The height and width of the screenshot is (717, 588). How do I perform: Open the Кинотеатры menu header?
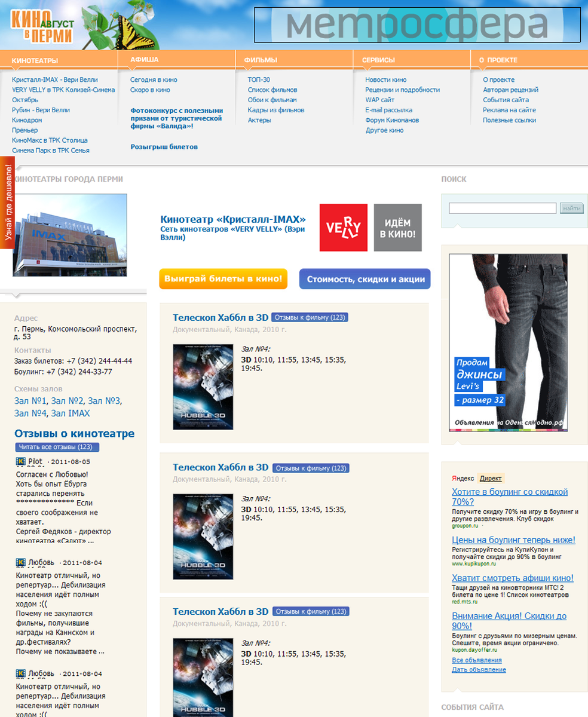pos(35,60)
